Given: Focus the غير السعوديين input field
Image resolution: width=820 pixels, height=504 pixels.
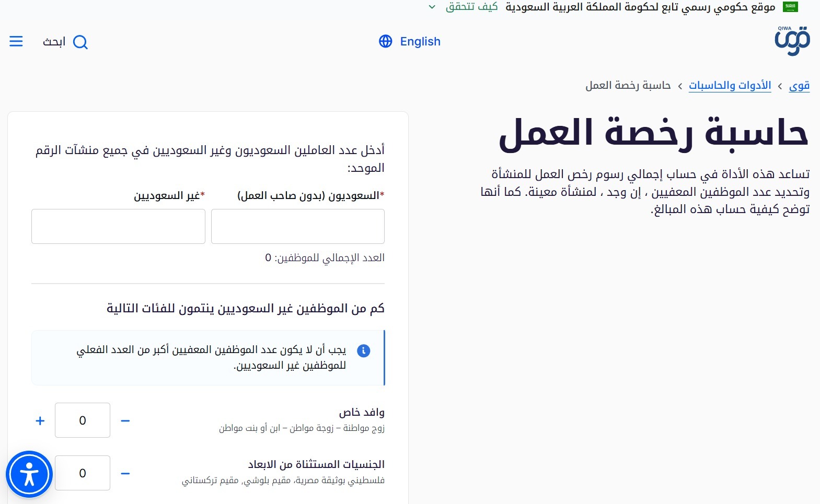Looking at the screenshot, I should click(x=118, y=226).
